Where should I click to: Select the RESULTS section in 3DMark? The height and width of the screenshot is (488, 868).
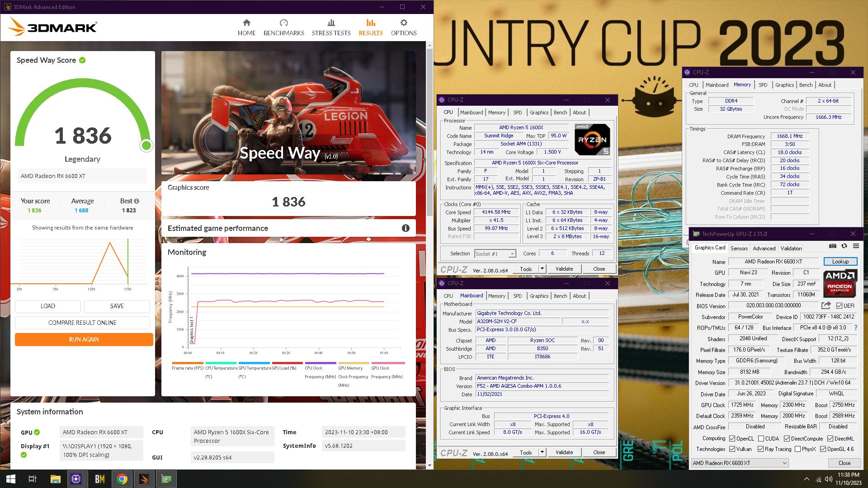[371, 28]
